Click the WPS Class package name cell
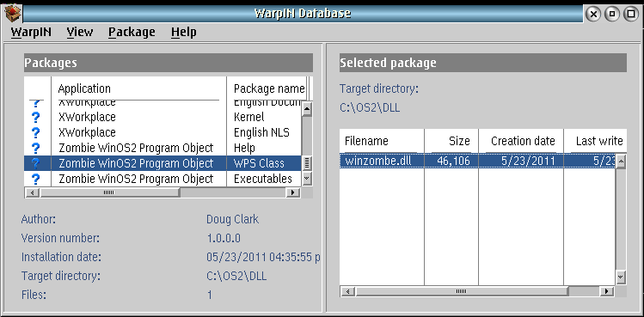Viewport: 644px width, 317px height. (259, 163)
